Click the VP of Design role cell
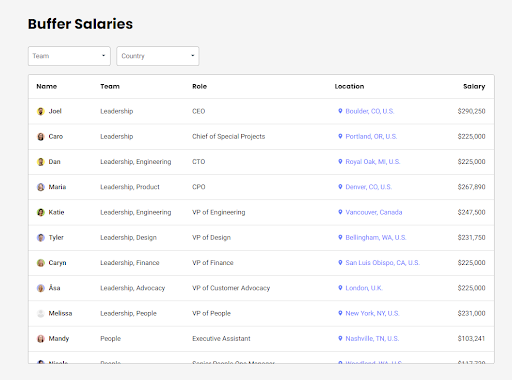The width and height of the screenshot is (512, 380). pos(211,238)
